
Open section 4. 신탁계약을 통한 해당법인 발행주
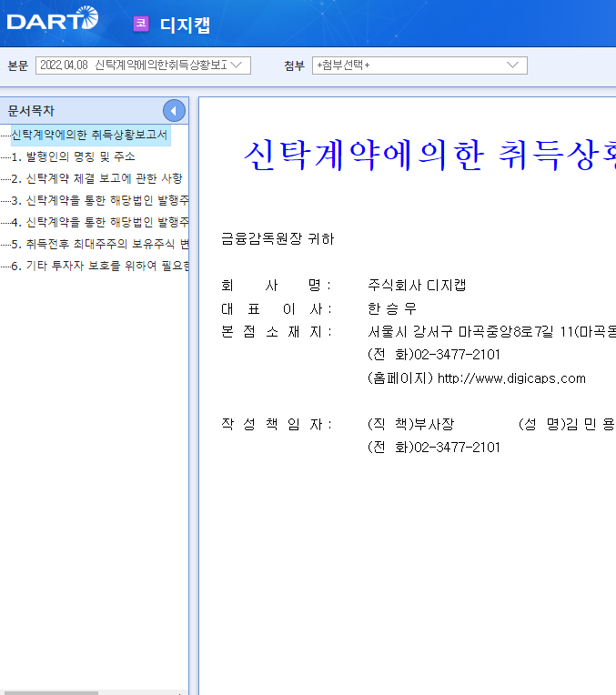(100, 222)
